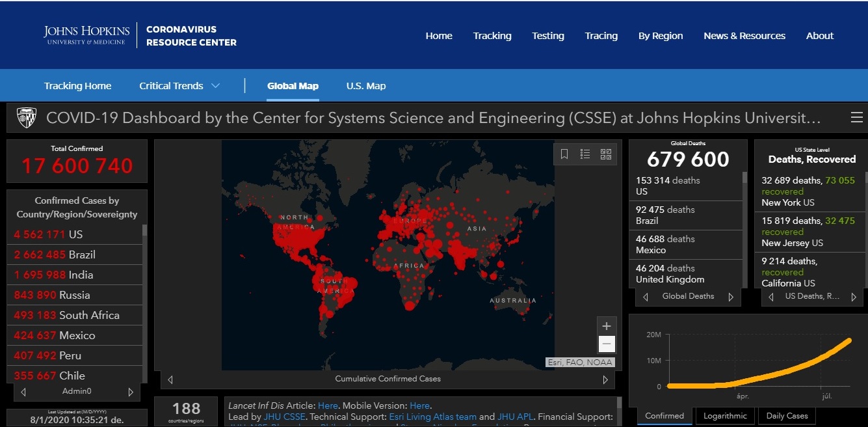
Task: Click the Johns Hopkins University & Medicine logo
Action: point(86,35)
